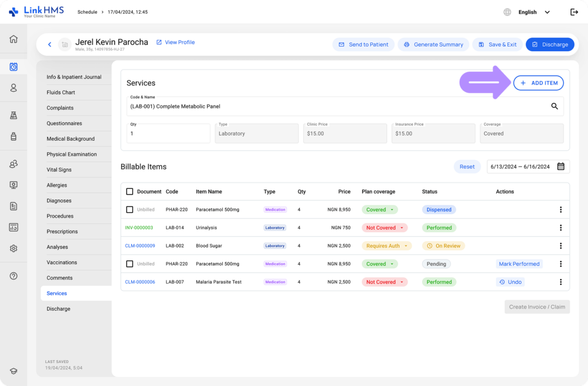Open actions menu for Paracetamol Dispensed row

(560, 210)
